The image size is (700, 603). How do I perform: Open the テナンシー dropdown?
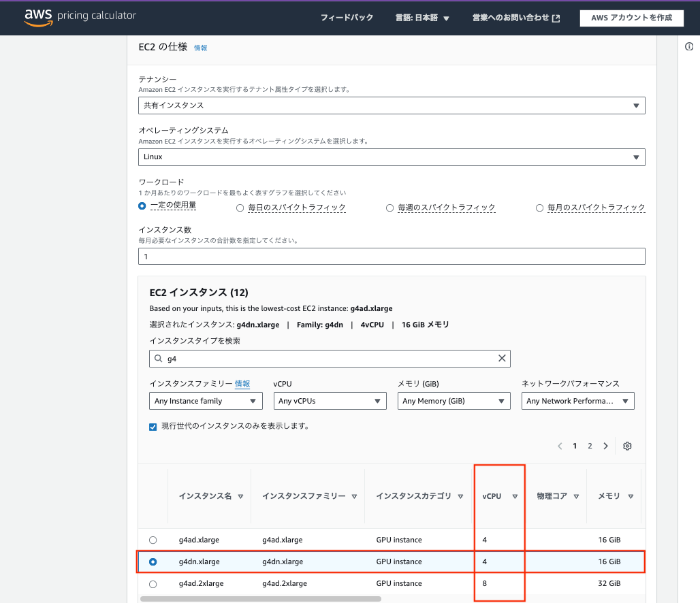click(x=392, y=105)
